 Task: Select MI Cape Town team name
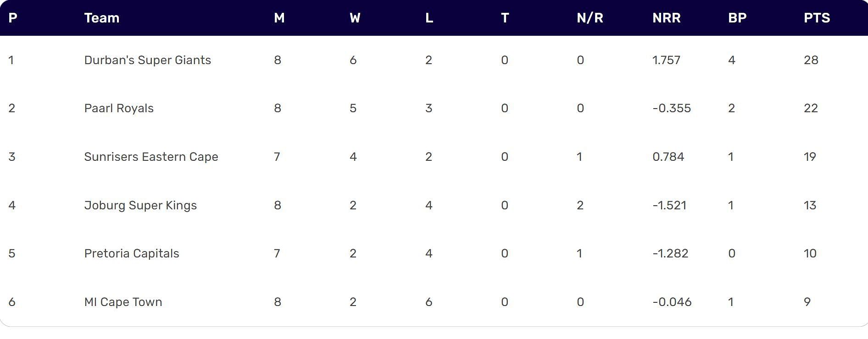(x=123, y=302)
